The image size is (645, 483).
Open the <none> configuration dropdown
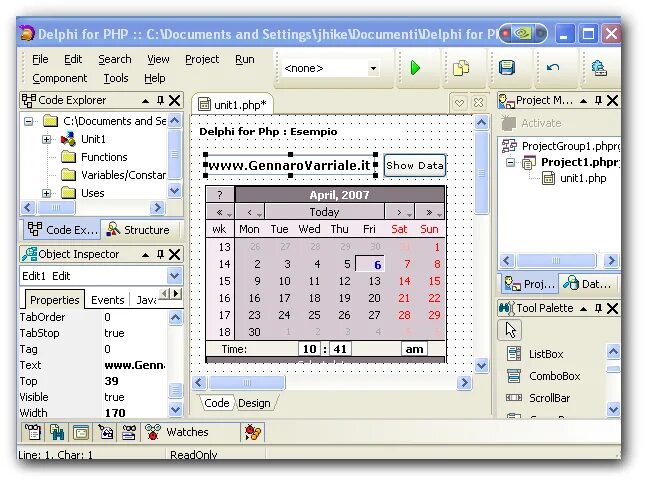pos(373,68)
